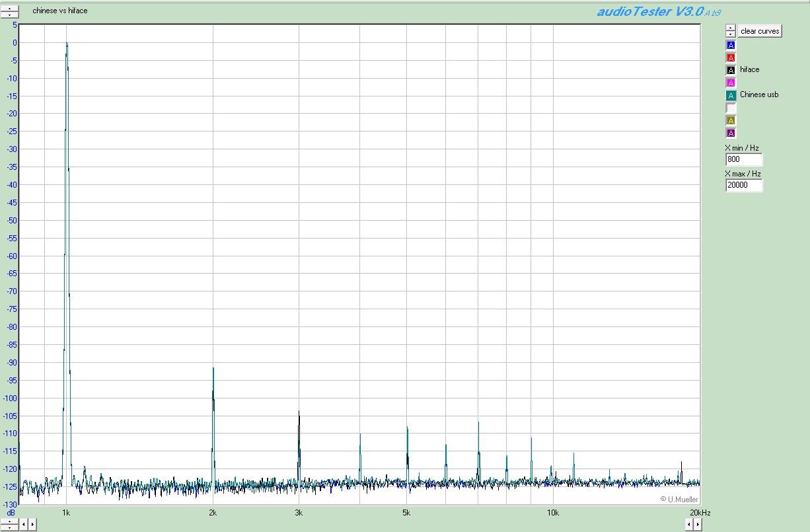Click the 'hiface' curve label
The width and height of the screenshot is (810, 532).
749,69
